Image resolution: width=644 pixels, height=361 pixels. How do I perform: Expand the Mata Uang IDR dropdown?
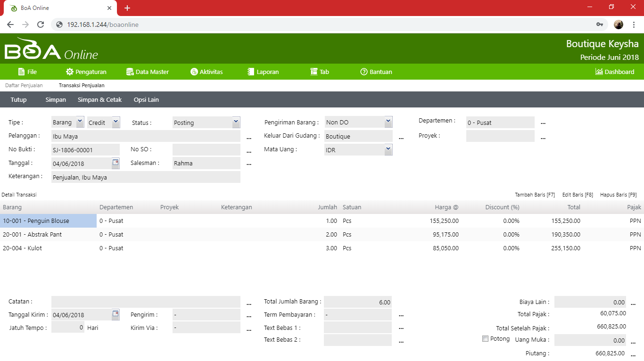tap(388, 149)
